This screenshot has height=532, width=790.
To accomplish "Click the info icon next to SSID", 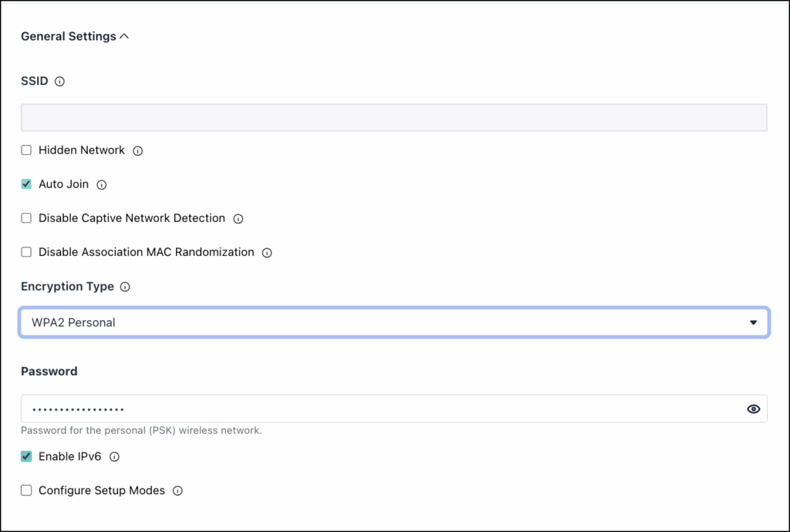I will (59, 82).
